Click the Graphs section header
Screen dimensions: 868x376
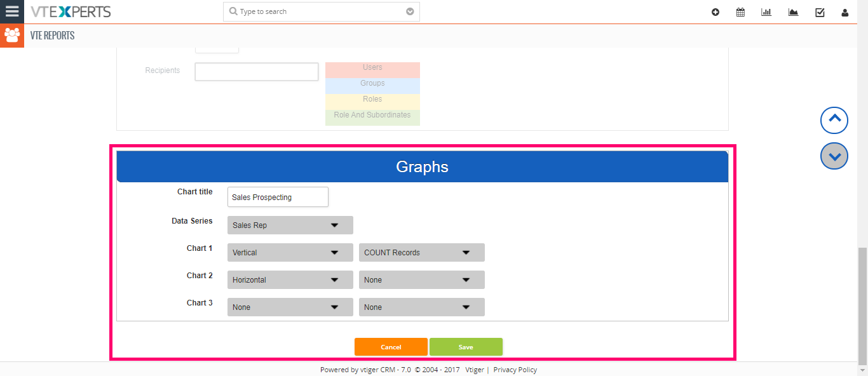[x=423, y=166]
